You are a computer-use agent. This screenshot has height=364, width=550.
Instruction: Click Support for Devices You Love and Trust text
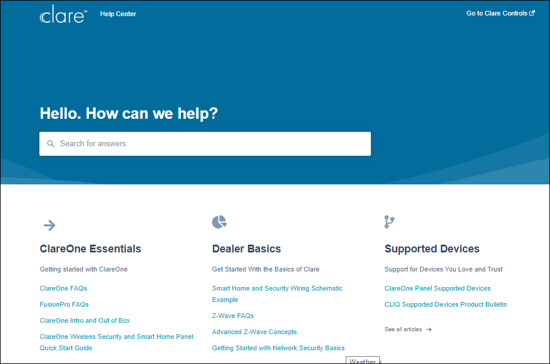coord(443,269)
